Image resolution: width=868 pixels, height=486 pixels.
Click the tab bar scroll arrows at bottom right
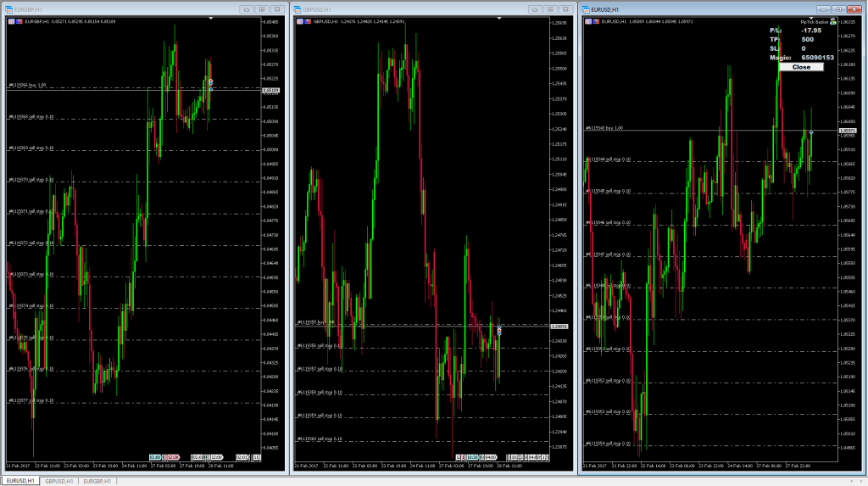tap(855, 481)
